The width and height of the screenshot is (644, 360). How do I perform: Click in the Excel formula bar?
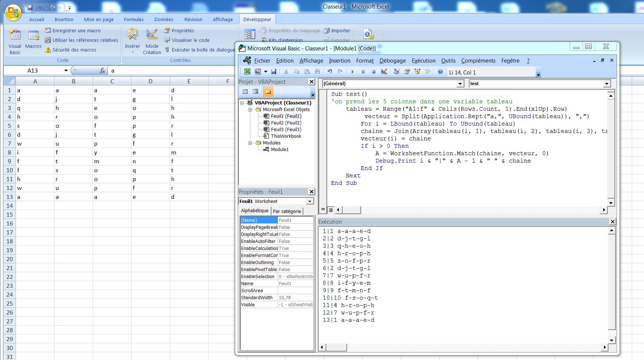coord(171,70)
